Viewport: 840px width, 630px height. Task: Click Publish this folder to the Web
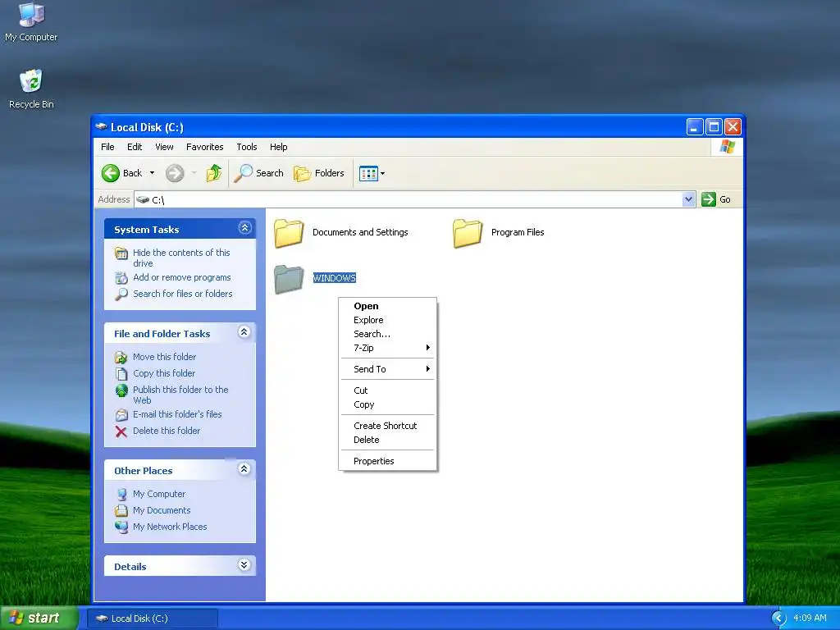click(180, 395)
